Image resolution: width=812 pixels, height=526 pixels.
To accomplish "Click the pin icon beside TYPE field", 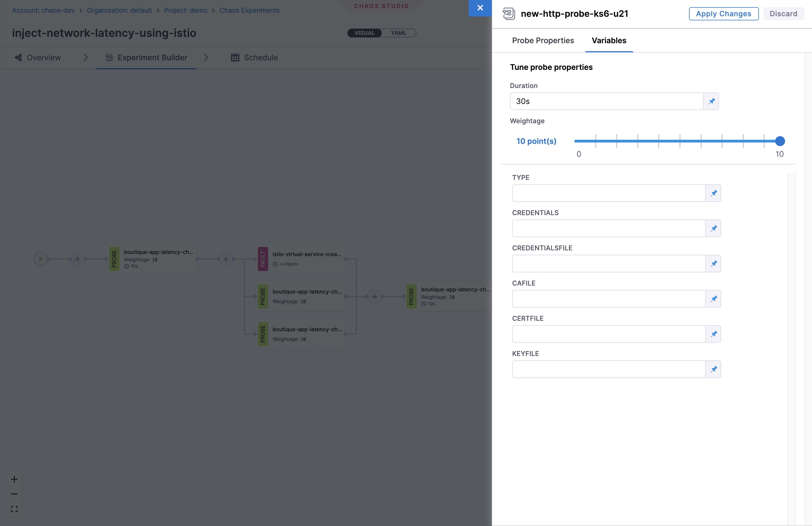I will (714, 193).
